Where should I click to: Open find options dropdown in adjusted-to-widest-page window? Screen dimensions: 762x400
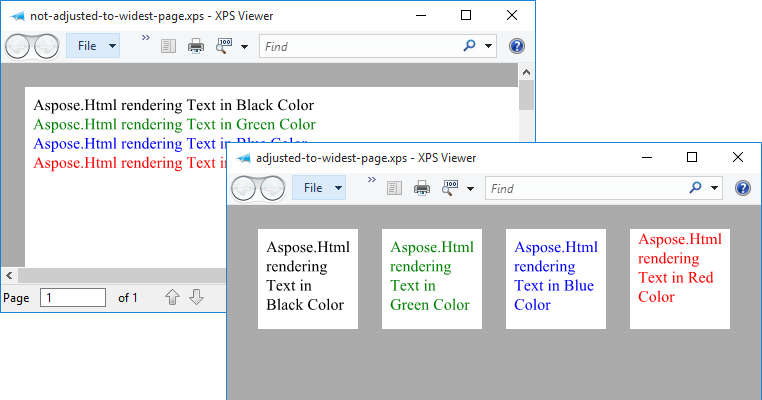point(714,188)
